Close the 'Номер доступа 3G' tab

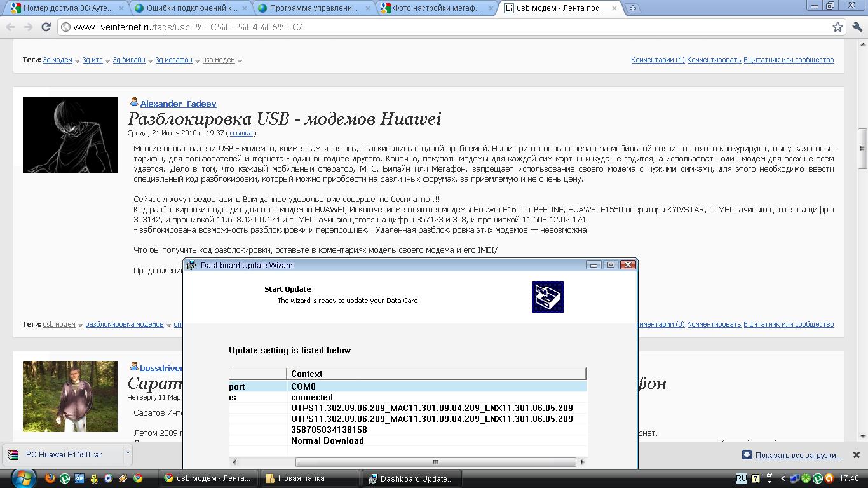point(121,9)
